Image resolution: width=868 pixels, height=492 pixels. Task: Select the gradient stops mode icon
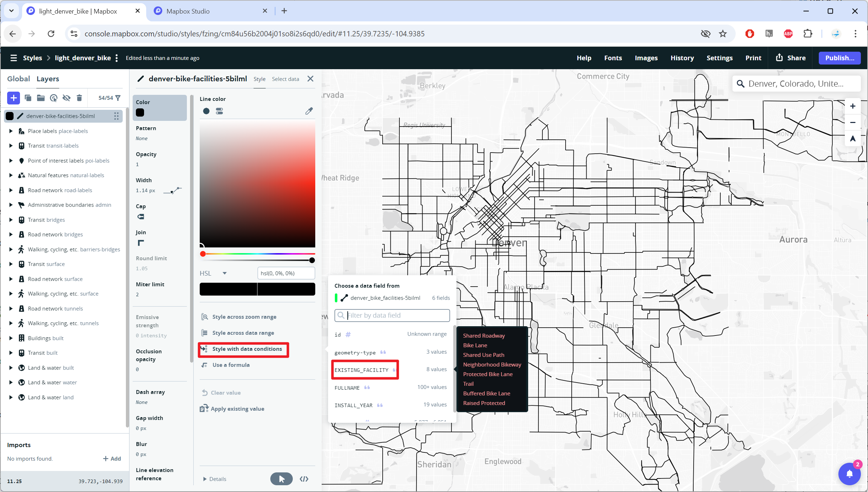[x=219, y=111]
